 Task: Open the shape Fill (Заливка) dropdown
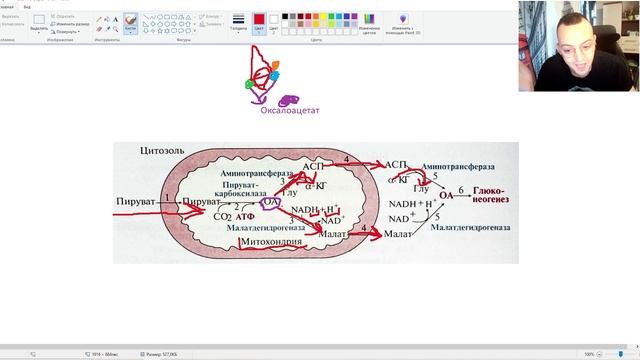pyautogui.click(x=211, y=24)
